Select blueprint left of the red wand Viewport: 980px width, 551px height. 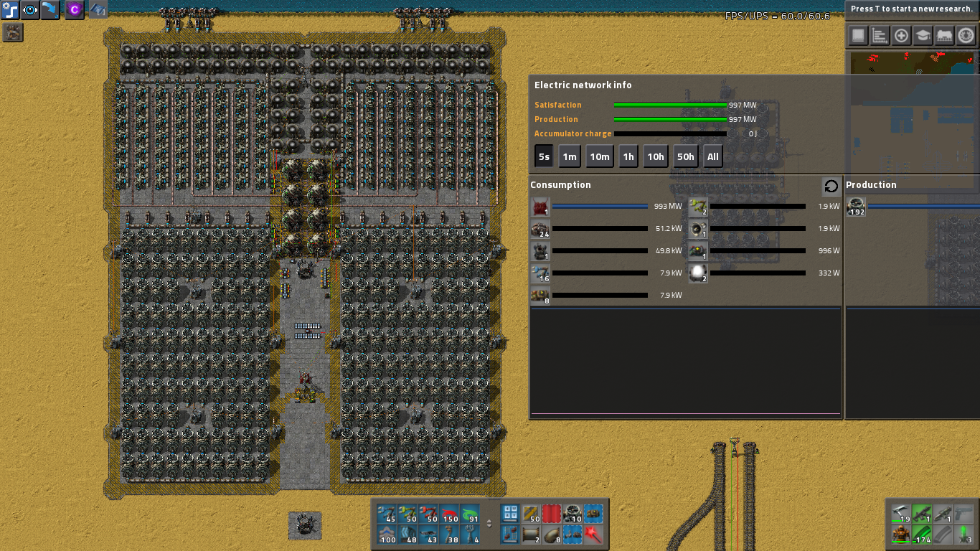pos(573,534)
